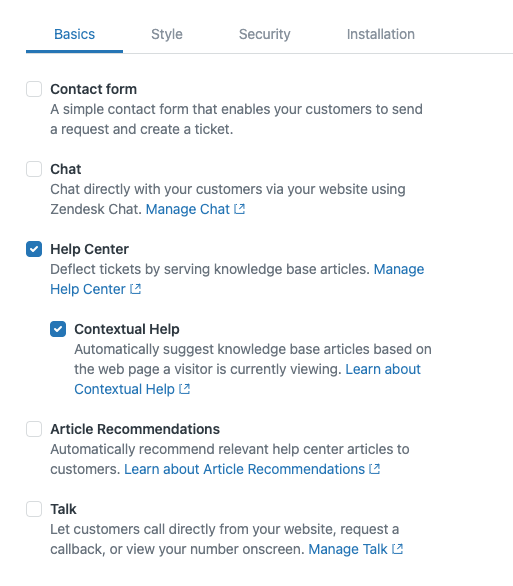Click external icon after Article Recommendations link
The width and height of the screenshot is (513, 586).
375,469
